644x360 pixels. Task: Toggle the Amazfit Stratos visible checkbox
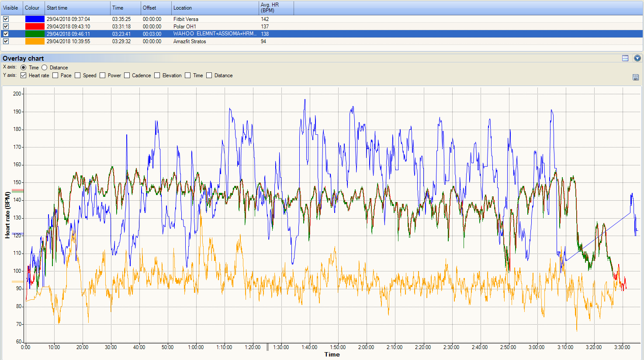click(x=6, y=41)
